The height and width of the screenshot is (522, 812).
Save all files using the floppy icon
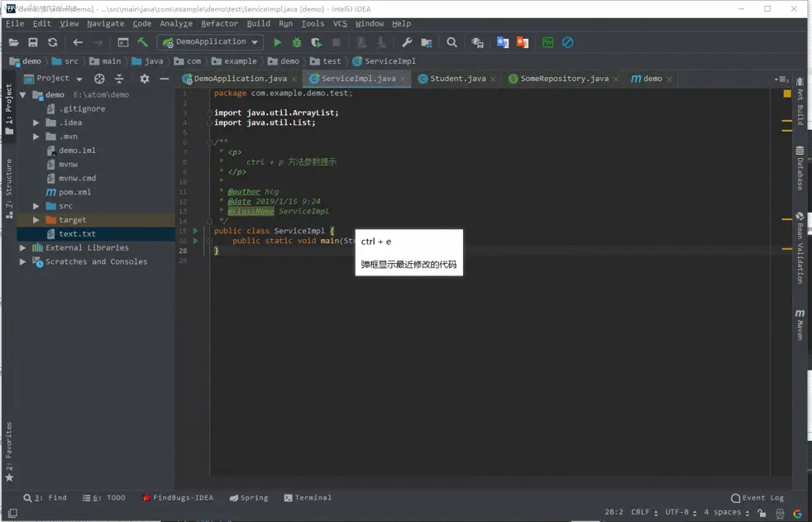click(33, 42)
